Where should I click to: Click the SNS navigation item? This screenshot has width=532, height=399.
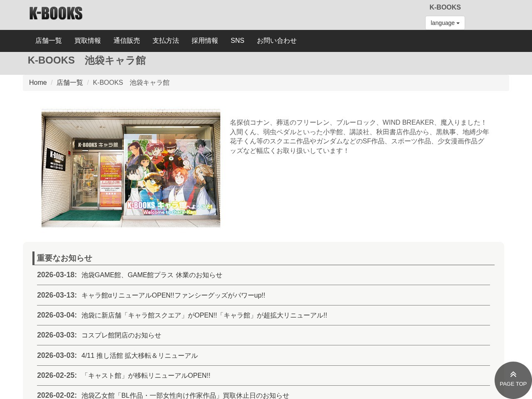pyautogui.click(x=237, y=40)
